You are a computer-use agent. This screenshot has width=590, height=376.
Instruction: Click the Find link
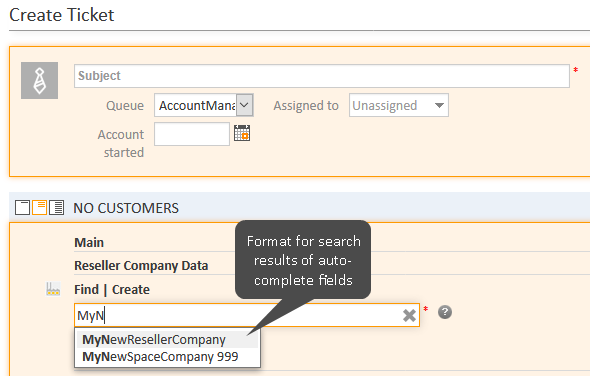pyautogui.click(x=86, y=289)
